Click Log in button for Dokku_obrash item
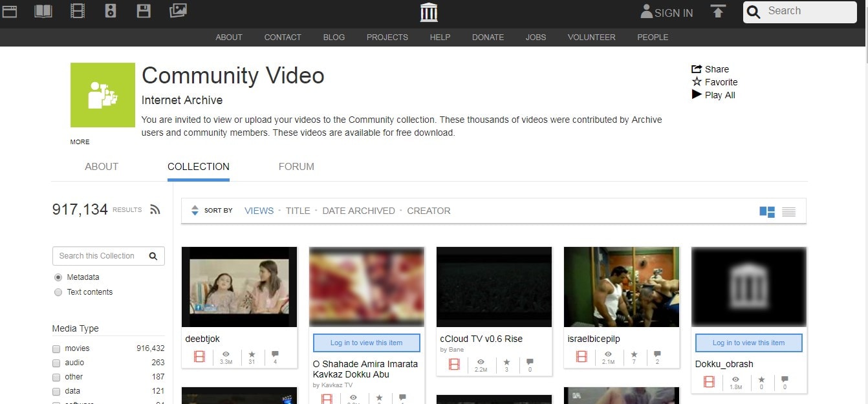This screenshot has width=868, height=404. point(748,343)
